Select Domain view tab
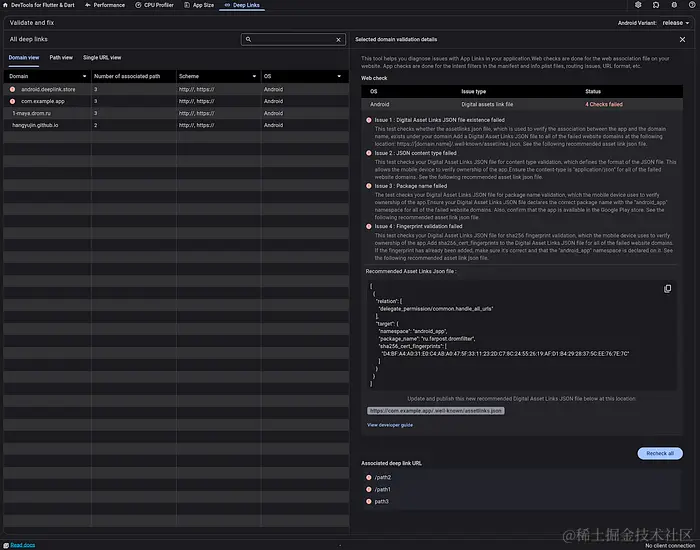 [x=24, y=58]
